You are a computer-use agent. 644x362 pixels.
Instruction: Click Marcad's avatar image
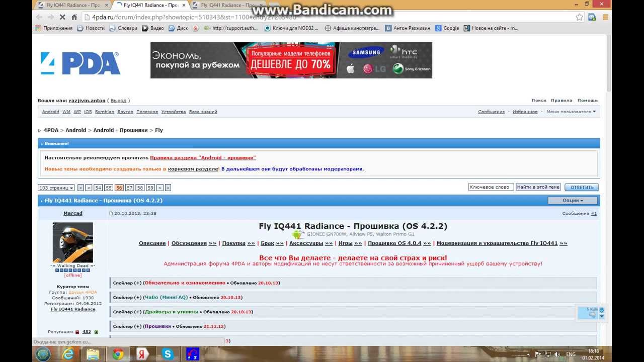(x=73, y=242)
